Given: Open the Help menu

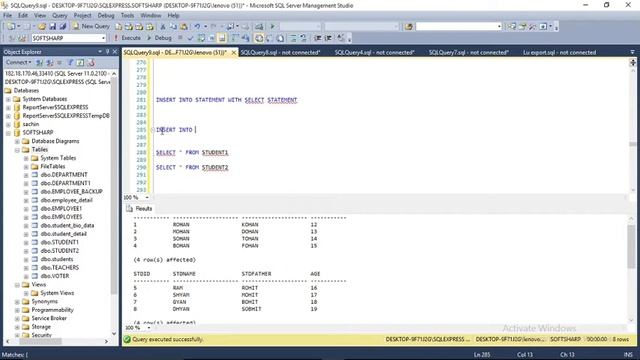Looking at the screenshot, I should [x=173, y=16].
